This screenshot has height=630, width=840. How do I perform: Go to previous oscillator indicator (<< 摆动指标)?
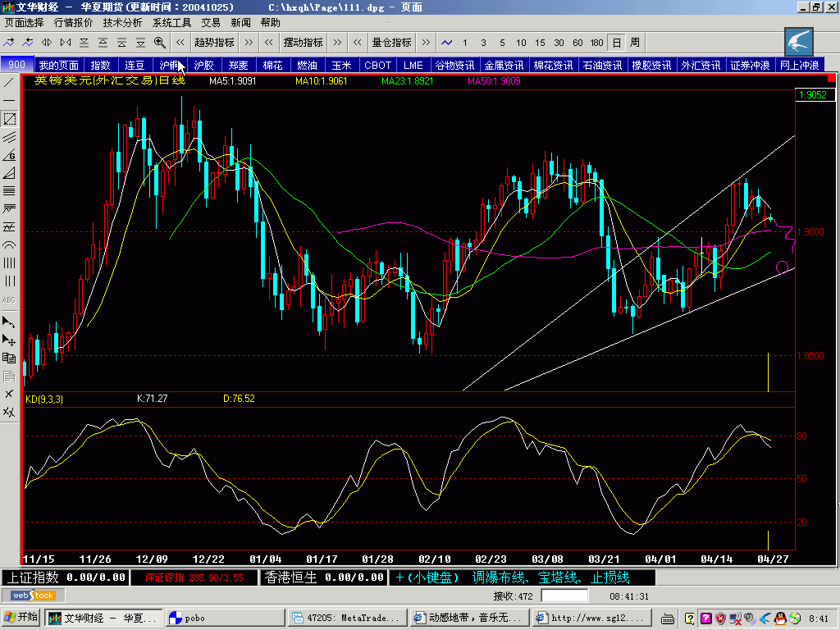click(269, 42)
